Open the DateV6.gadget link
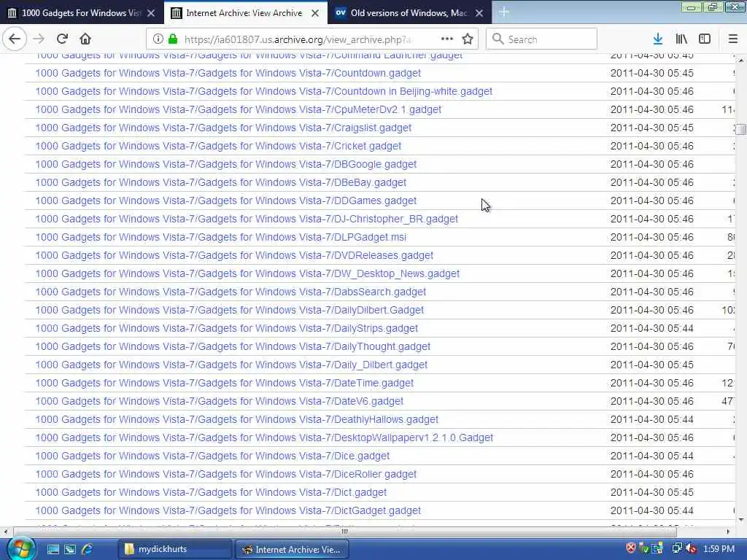The image size is (747, 560). pyautogui.click(x=219, y=401)
